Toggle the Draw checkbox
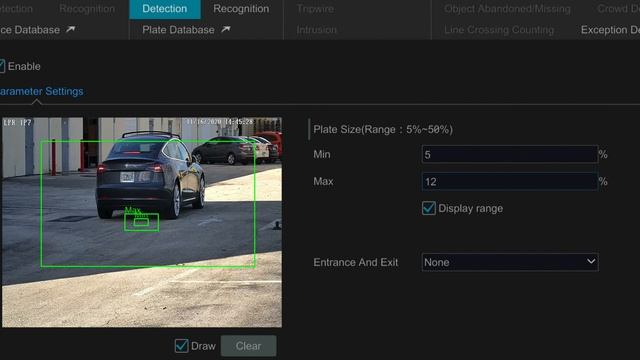Screen dimensions: 640x360 pyautogui.click(x=181, y=346)
